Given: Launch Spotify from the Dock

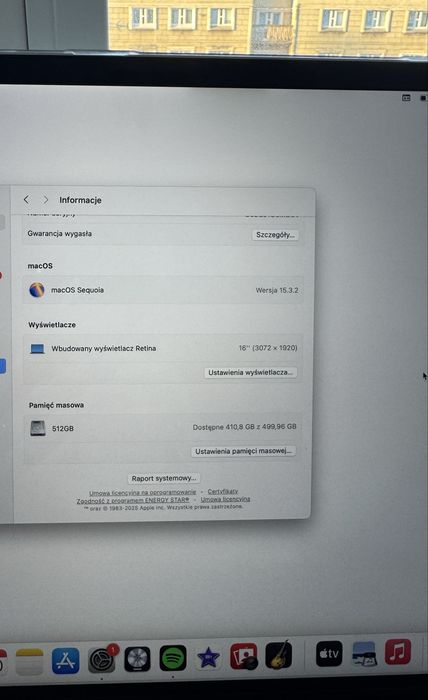Looking at the screenshot, I should click(x=173, y=658).
